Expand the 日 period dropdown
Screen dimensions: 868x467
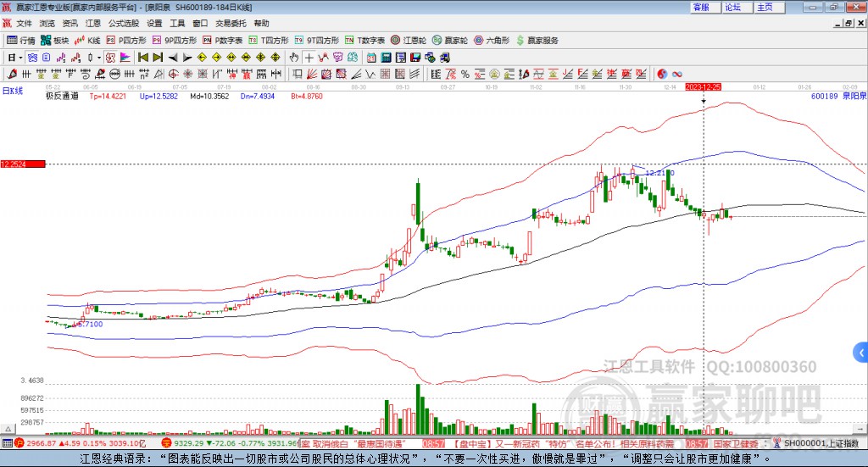tap(20, 58)
